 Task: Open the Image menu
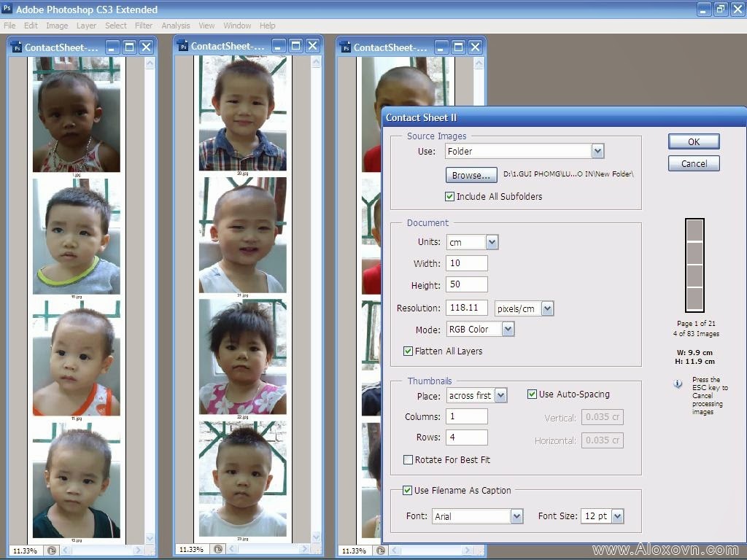pos(57,26)
